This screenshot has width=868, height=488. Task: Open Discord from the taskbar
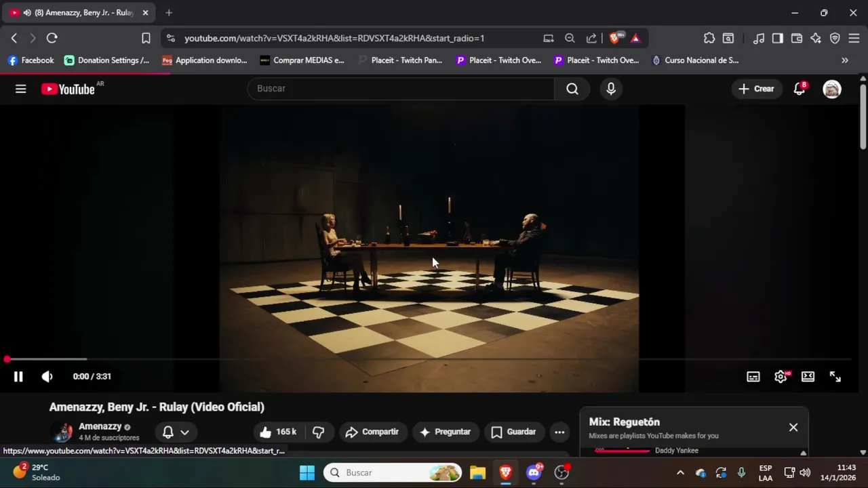pyautogui.click(x=534, y=472)
